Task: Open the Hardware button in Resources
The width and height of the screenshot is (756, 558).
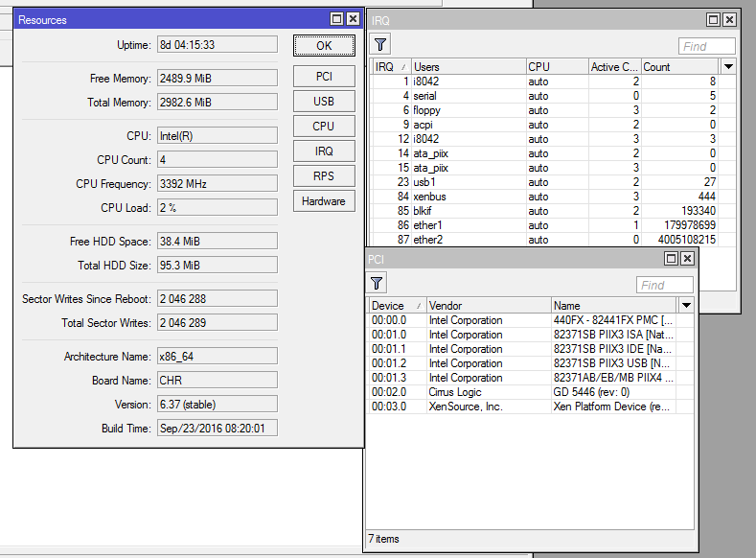Action: tap(324, 201)
